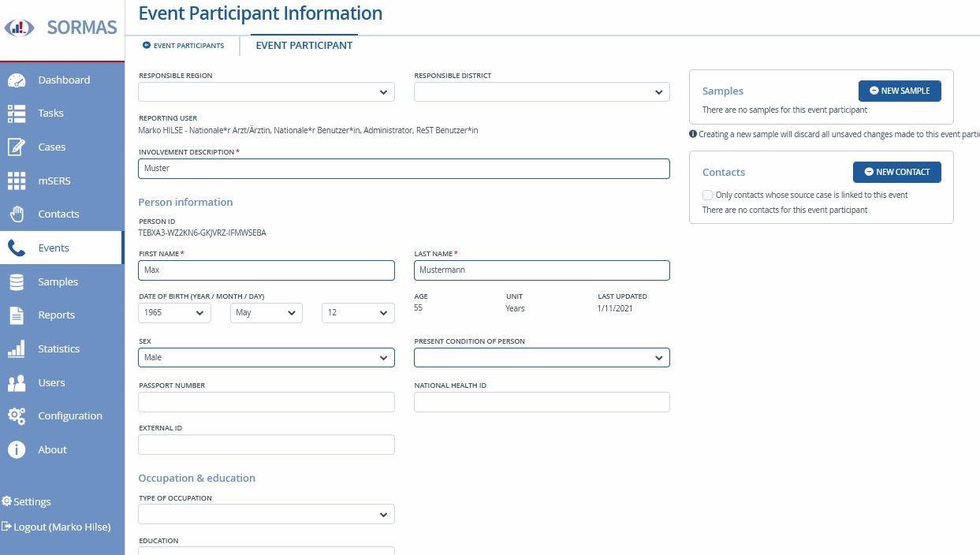The image size is (980, 555).
Task: Click the Configuration gears icon
Action: 17,415
